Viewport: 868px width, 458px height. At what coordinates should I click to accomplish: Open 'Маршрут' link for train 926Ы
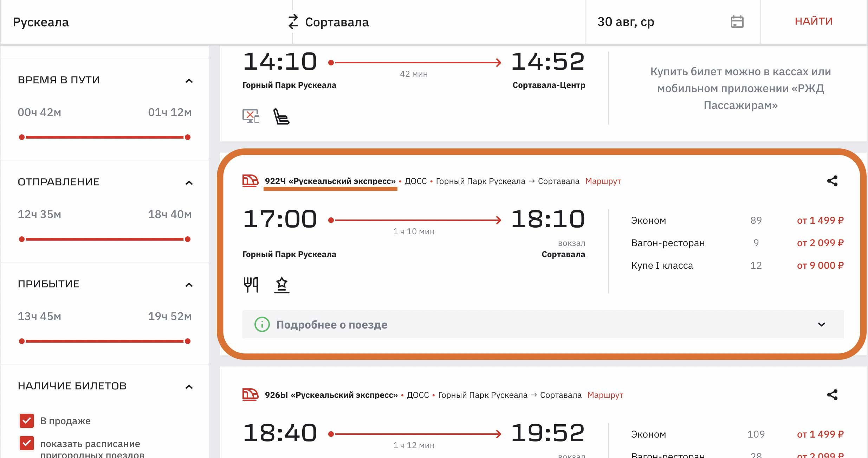click(605, 395)
